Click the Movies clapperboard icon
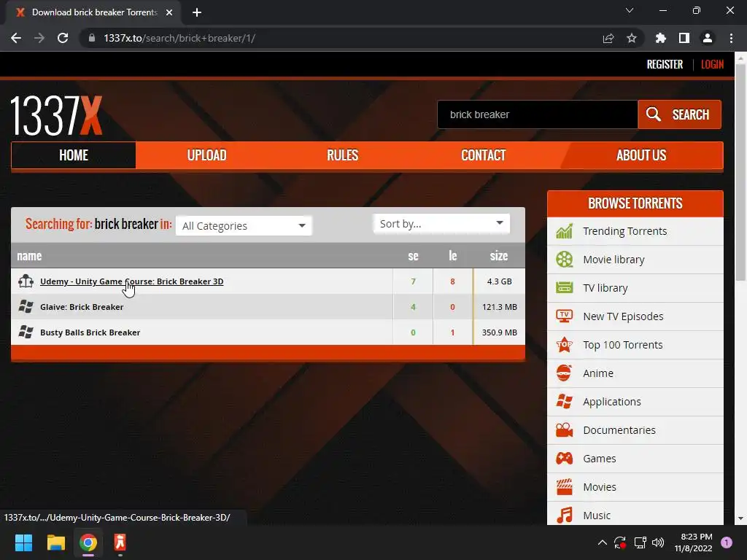747x560 pixels. point(564,486)
